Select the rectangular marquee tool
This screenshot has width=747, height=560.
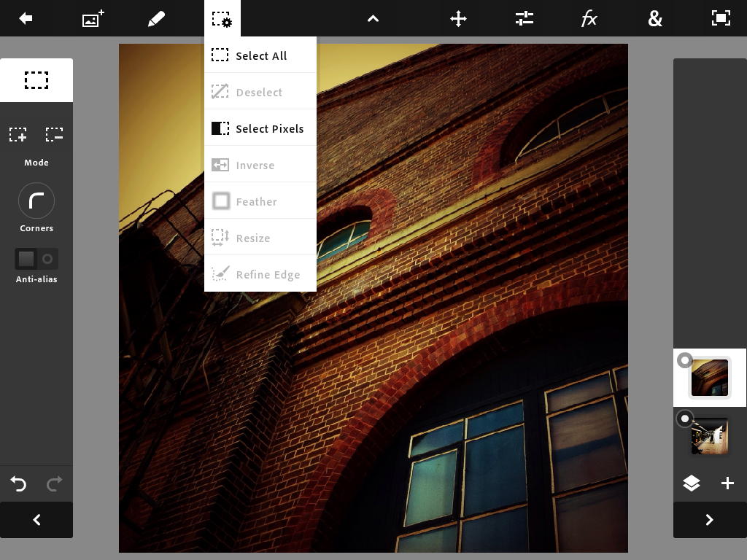pos(36,80)
